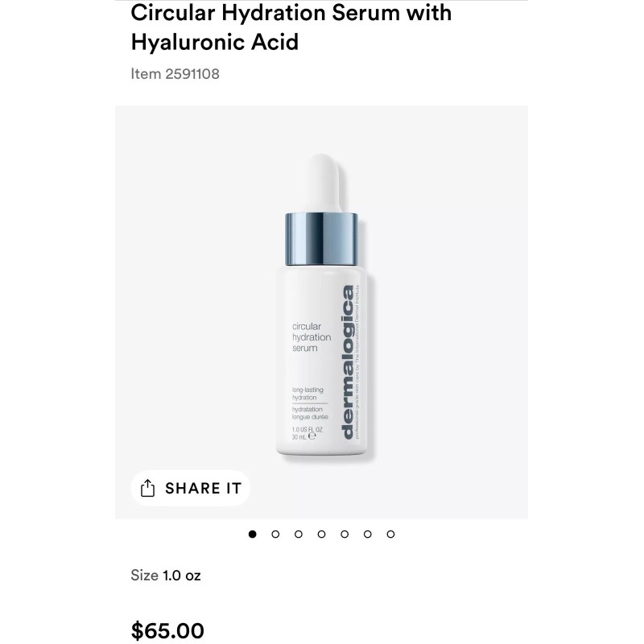The width and height of the screenshot is (644, 644).
Task: Click the white dropper cap of bottle
Action: (321, 184)
